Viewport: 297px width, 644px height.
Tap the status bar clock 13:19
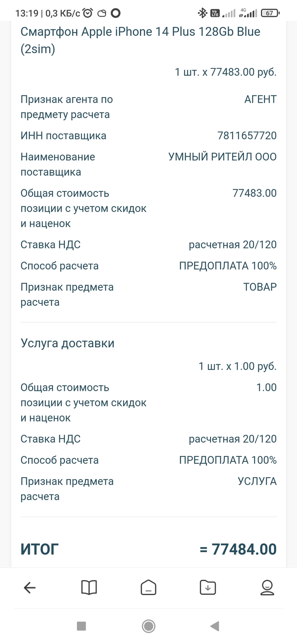pyautogui.click(x=26, y=13)
